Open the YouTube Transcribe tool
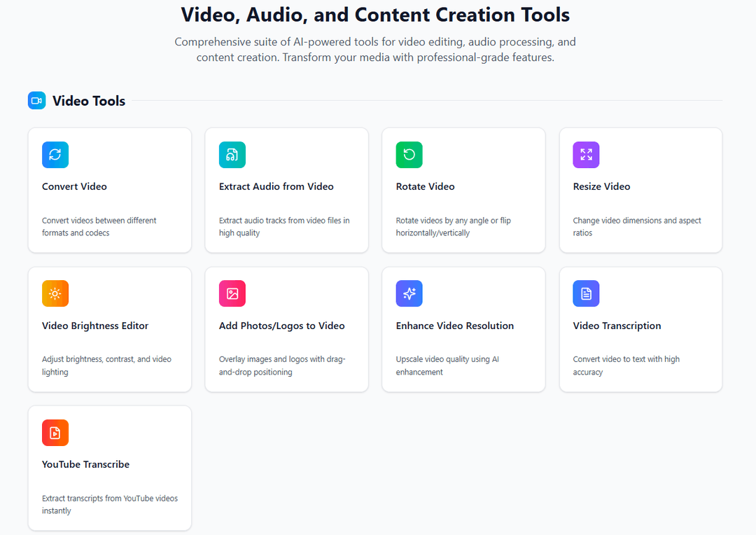The height and width of the screenshot is (535, 756). 109,468
